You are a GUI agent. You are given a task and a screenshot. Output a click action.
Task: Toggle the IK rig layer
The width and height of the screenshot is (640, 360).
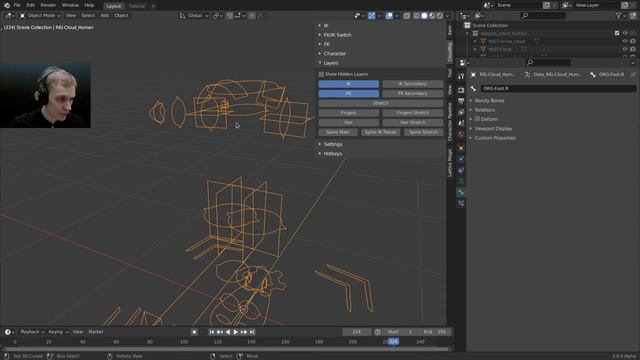coord(349,84)
